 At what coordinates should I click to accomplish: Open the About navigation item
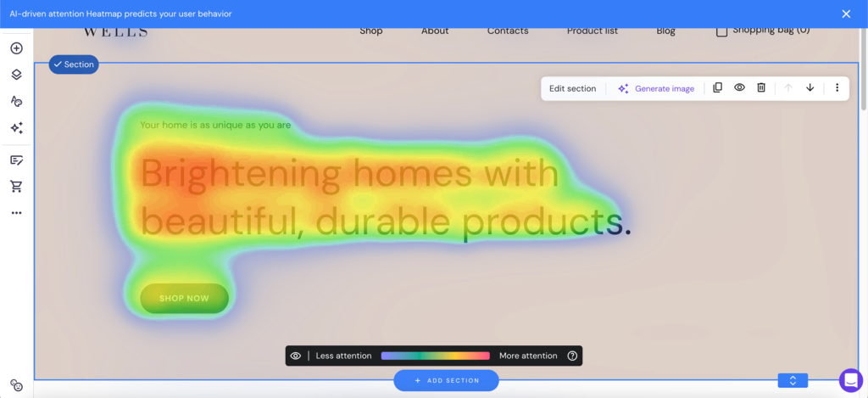(435, 31)
